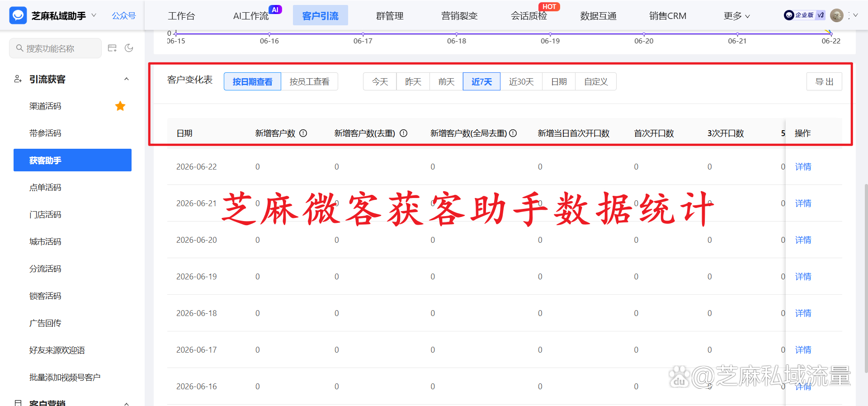Open the 营销裂变 tab
Screen dimensions: 868x406
tap(459, 16)
